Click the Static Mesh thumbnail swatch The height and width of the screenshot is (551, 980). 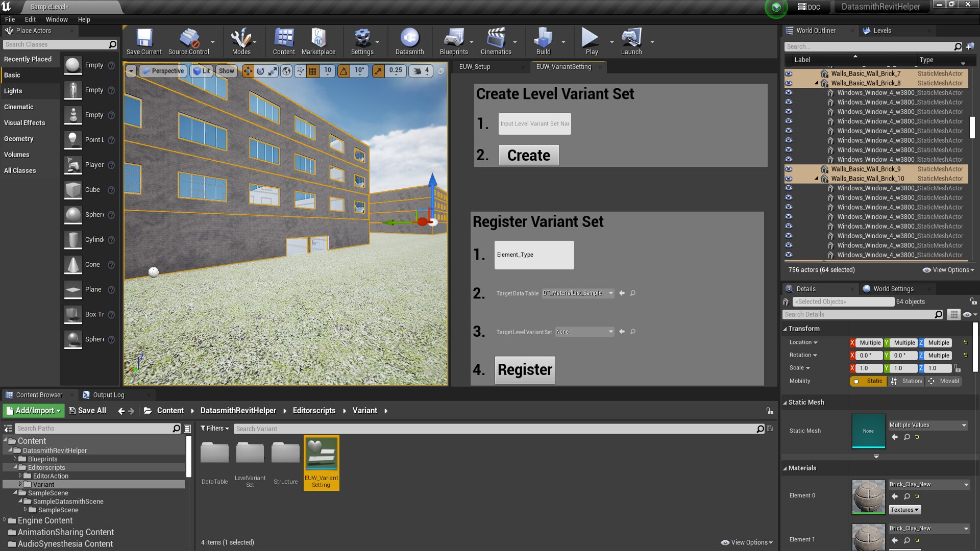tap(868, 431)
